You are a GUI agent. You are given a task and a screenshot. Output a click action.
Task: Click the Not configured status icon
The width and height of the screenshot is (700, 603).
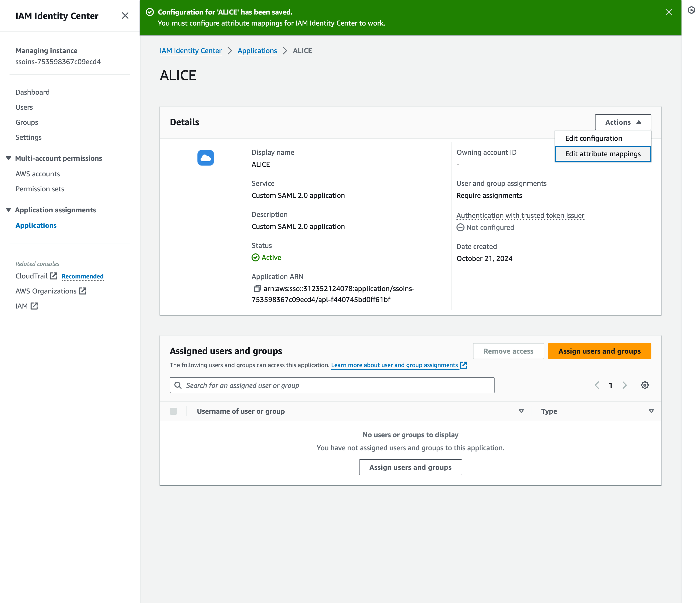click(x=460, y=227)
